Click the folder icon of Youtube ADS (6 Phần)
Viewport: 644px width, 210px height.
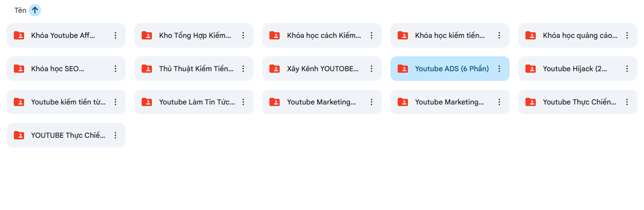403,69
